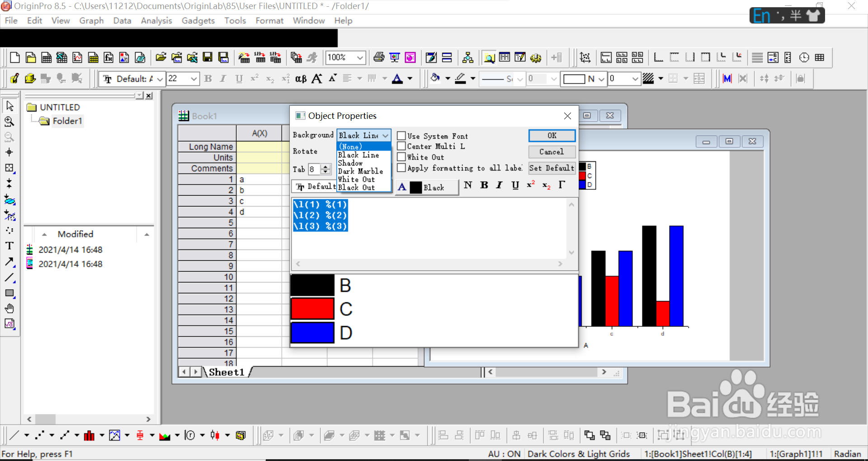The width and height of the screenshot is (868, 461).
Task: Click Underline icon in Object Properties
Action: [x=515, y=185]
